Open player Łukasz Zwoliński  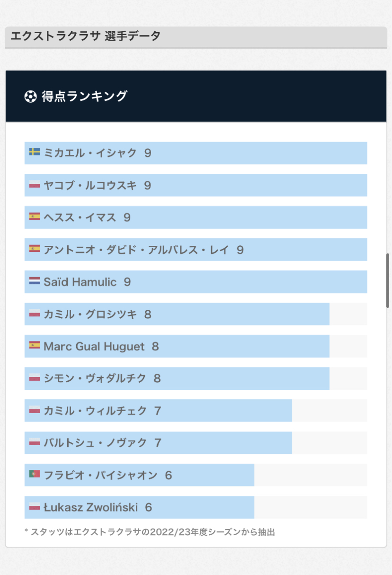coord(90,507)
